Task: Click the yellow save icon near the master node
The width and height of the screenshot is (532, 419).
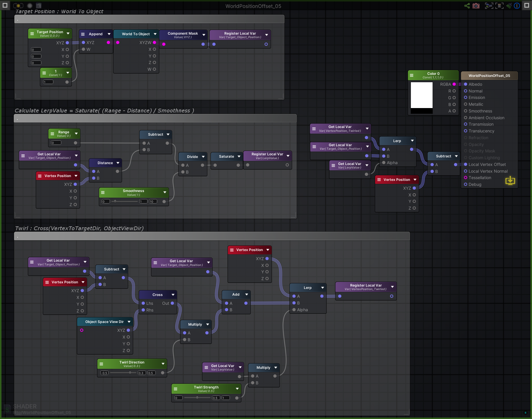Action: 511,181
